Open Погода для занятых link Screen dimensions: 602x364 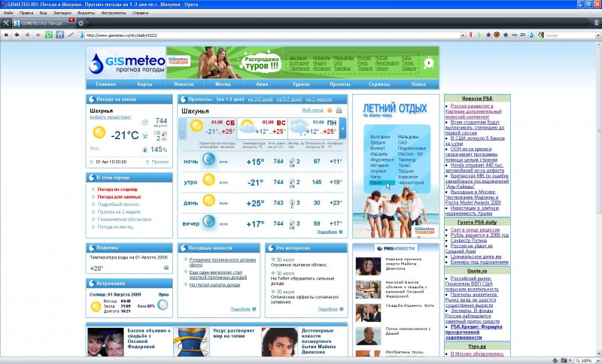120,197
